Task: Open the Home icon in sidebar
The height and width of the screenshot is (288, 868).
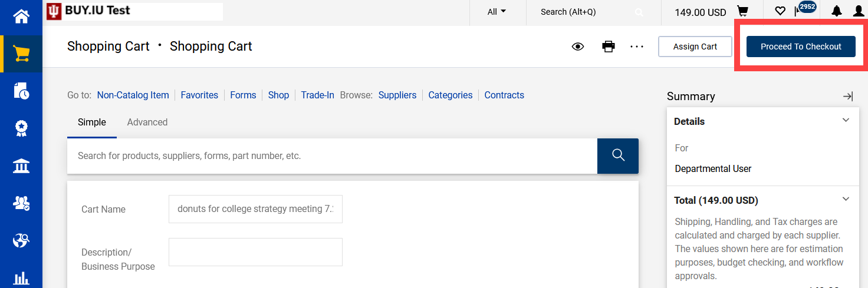Action: (x=21, y=16)
